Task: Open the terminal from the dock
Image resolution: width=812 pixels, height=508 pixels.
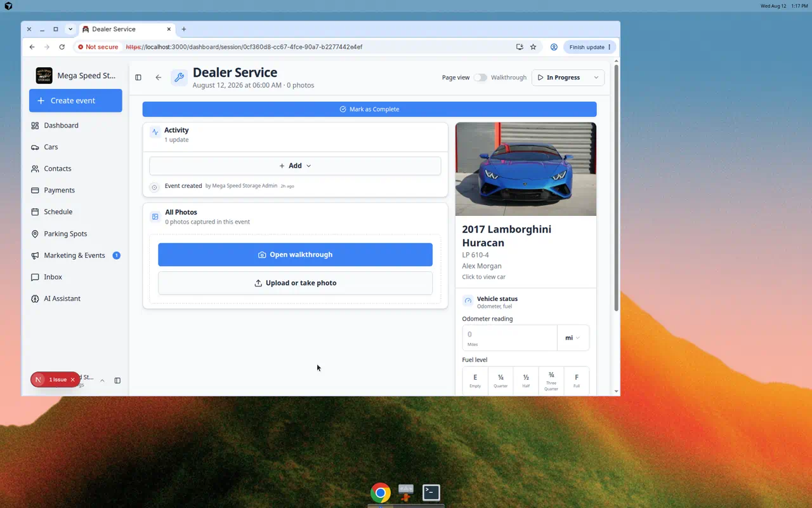Action: tap(431, 492)
